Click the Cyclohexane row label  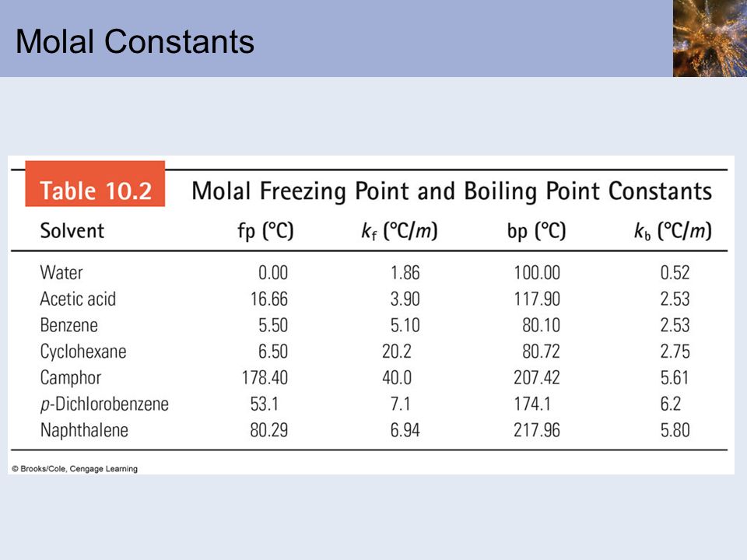(83, 352)
